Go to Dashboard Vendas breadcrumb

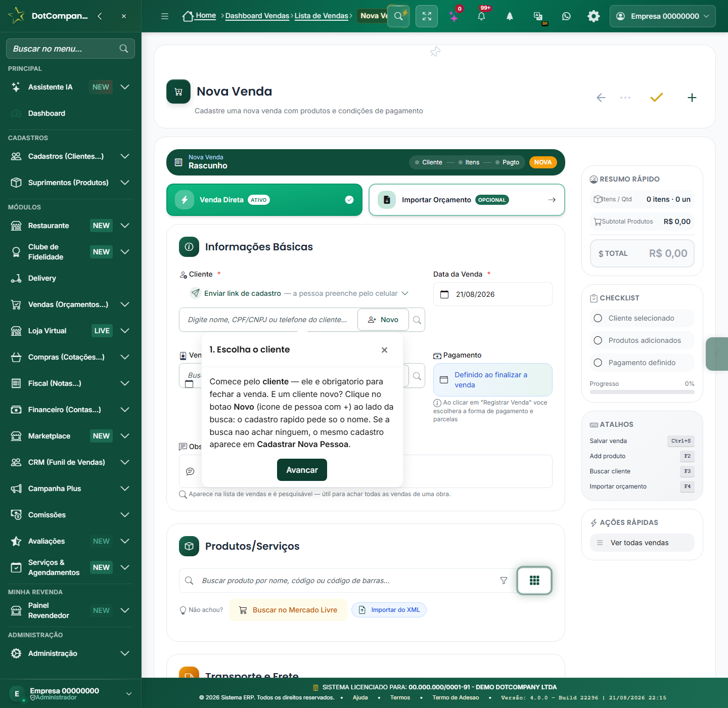click(x=257, y=16)
